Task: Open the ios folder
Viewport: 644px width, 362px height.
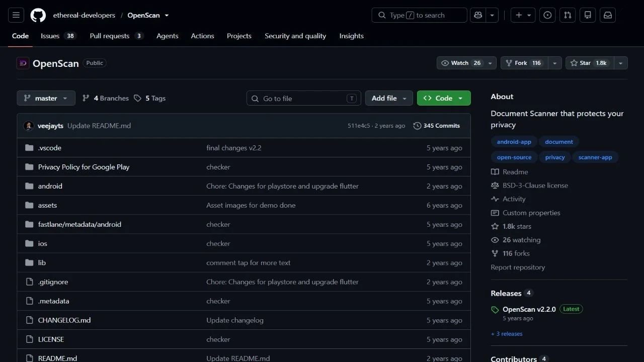Action: [43, 243]
